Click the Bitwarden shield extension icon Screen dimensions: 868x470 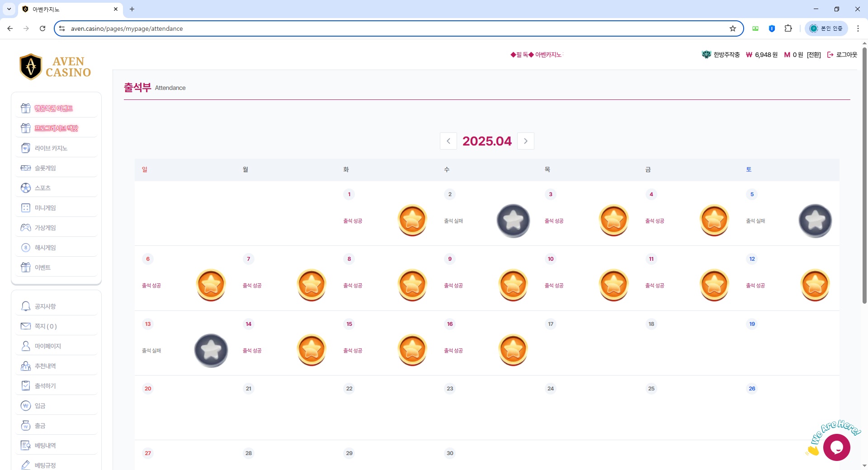(772, 28)
